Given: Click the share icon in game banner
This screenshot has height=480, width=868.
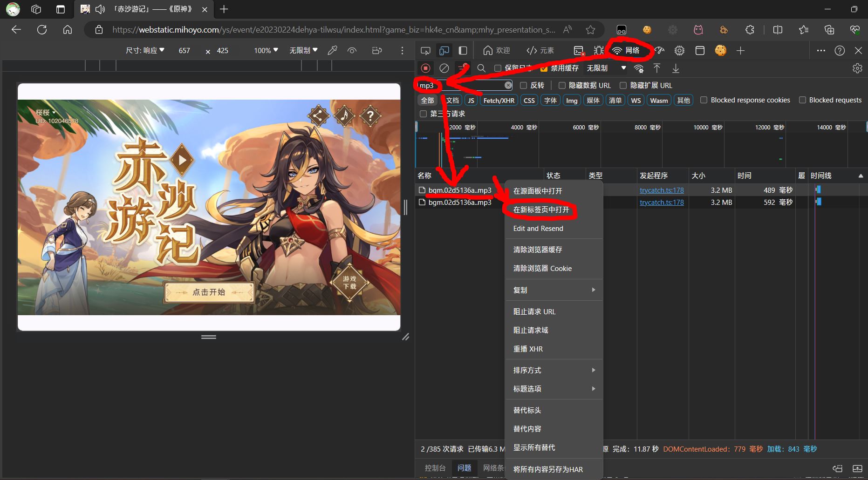Looking at the screenshot, I should [318, 115].
